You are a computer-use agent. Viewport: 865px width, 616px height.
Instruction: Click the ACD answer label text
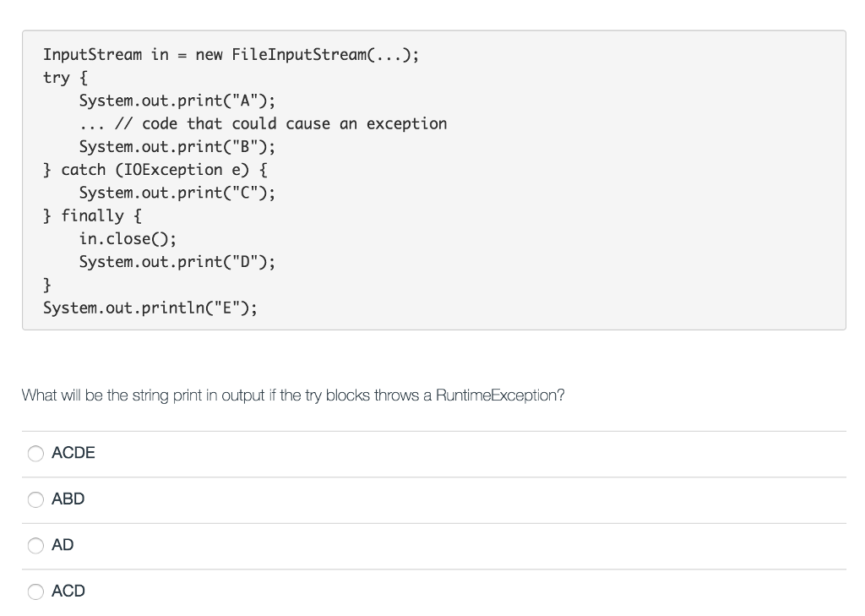tap(68, 591)
